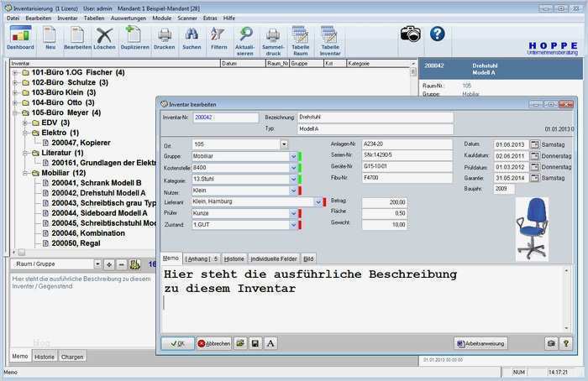Viewport: 588px width, 381px height.
Task: Click the Duplizieren toolbar icon
Action: [134, 38]
